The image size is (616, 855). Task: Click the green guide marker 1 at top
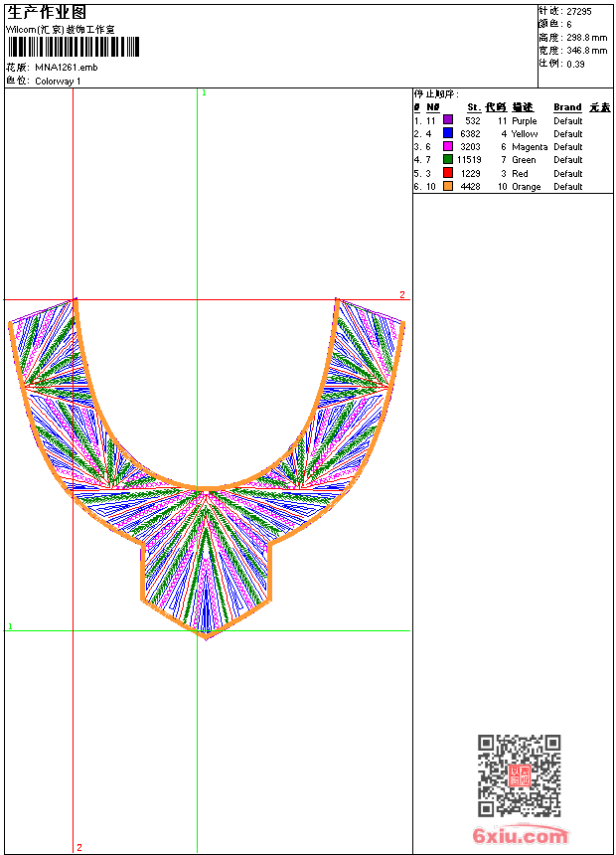(204, 92)
